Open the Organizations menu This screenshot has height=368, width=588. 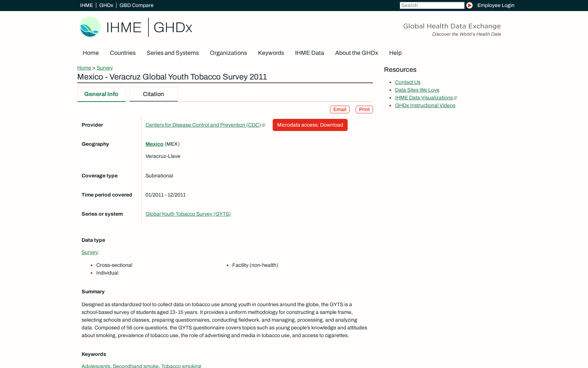click(228, 53)
